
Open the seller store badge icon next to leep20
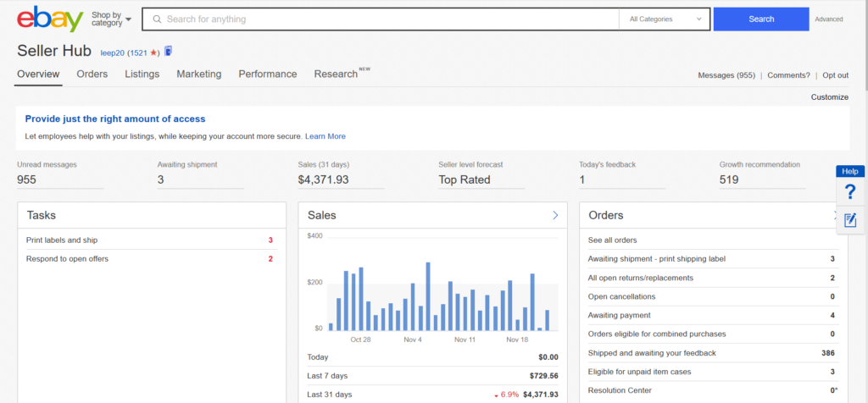point(169,51)
